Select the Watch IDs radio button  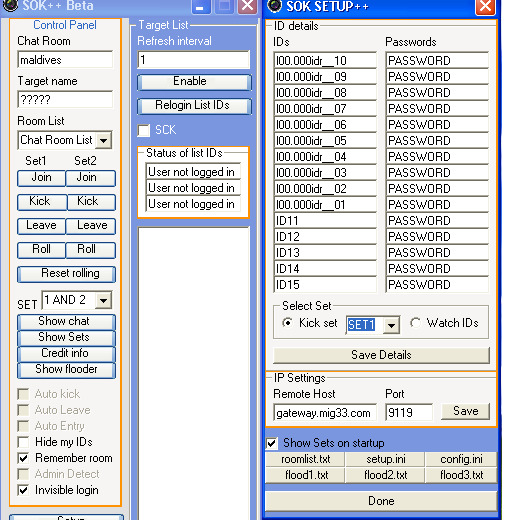tap(415, 323)
